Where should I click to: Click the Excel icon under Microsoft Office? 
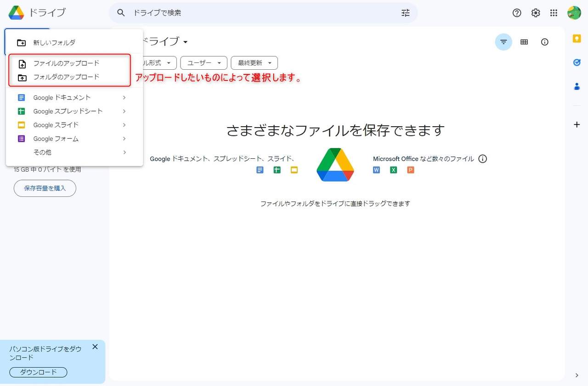(394, 170)
